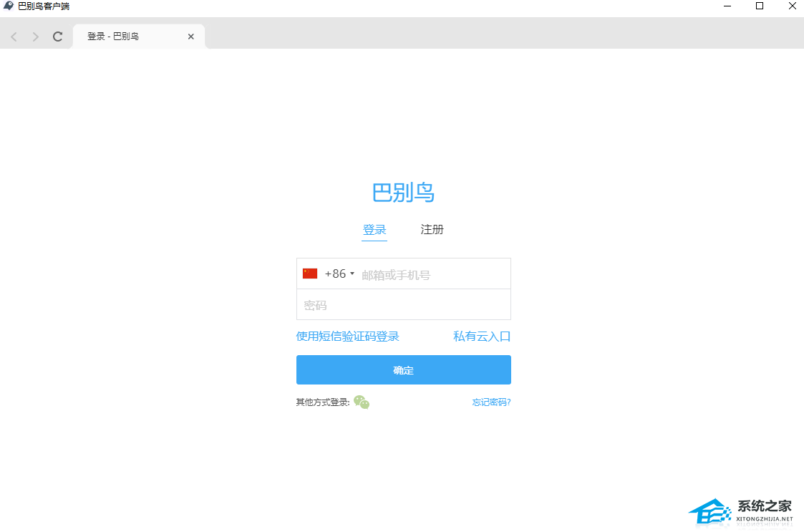This screenshot has height=532, width=804.
Task: Minimize the 巴别鸟客户端 window
Action: [x=727, y=6]
